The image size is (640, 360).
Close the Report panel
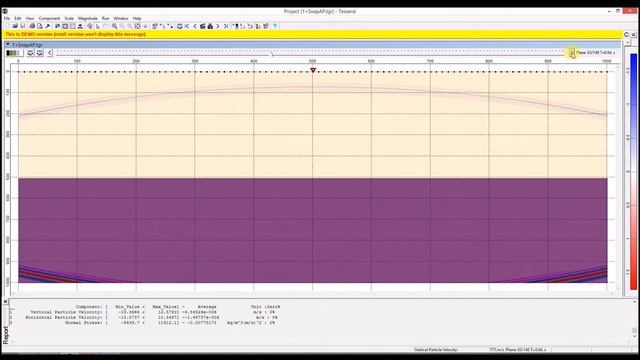coord(5,302)
